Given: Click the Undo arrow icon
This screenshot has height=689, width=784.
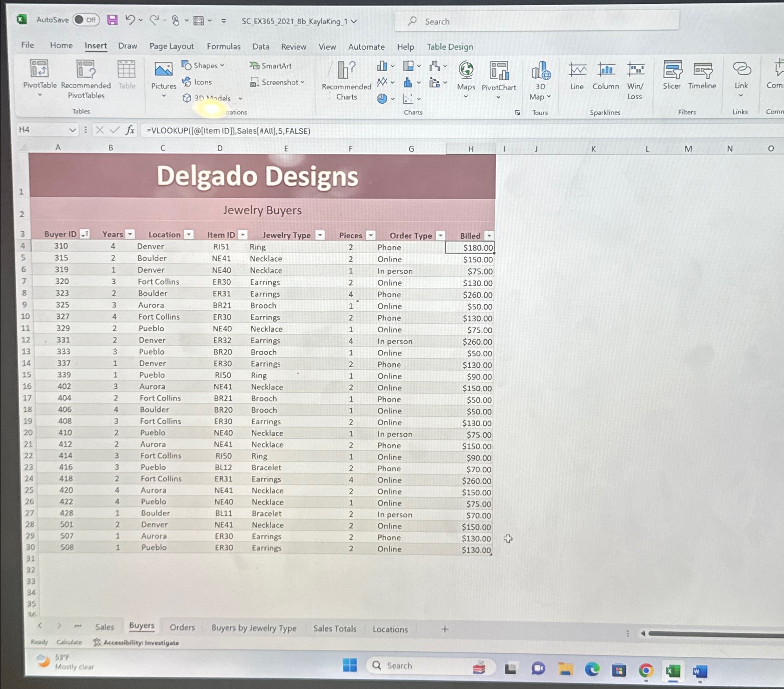Looking at the screenshot, I should 130,20.
